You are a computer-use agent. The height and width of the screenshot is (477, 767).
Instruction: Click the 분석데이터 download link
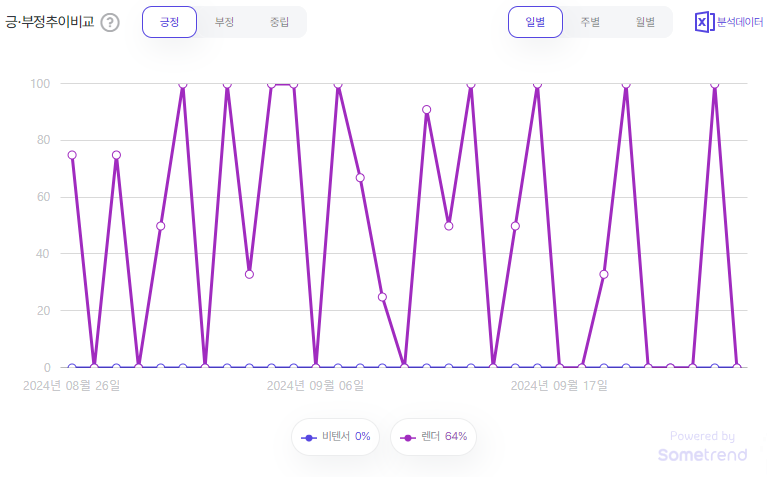[740, 22]
